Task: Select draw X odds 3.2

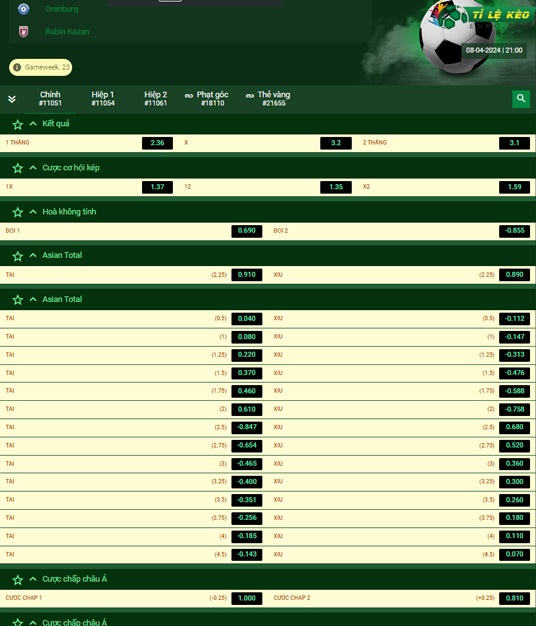Action: [336, 143]
